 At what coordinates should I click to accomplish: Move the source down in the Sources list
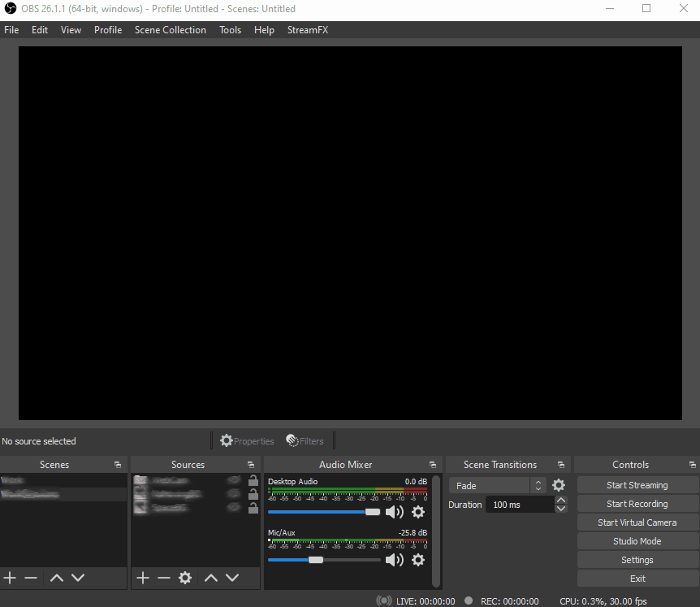[x=232, y=578]
